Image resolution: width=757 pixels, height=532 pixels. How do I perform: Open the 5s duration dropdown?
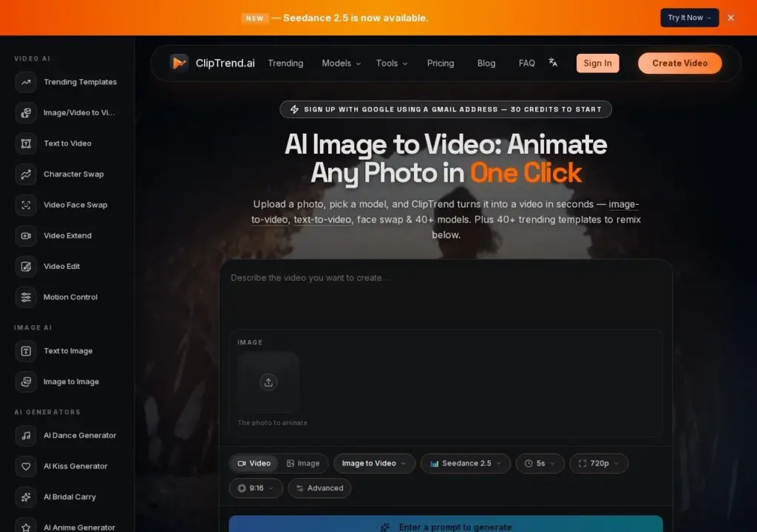(x=540, y=463)
